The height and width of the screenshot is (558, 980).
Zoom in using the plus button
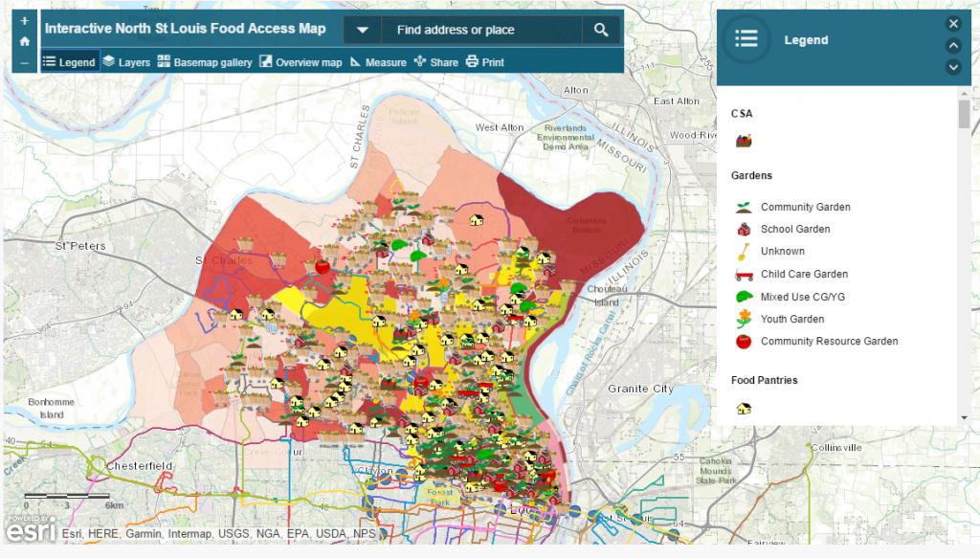(x=23, y=20)
